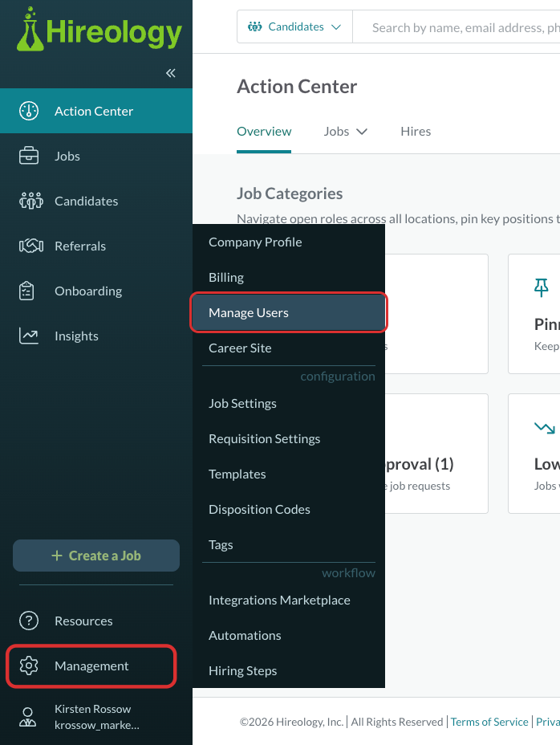Image resolution: width=560 pixels, height=745 pixels.
Task: Switch to the Hires tab
Action: tap(416, 131)
